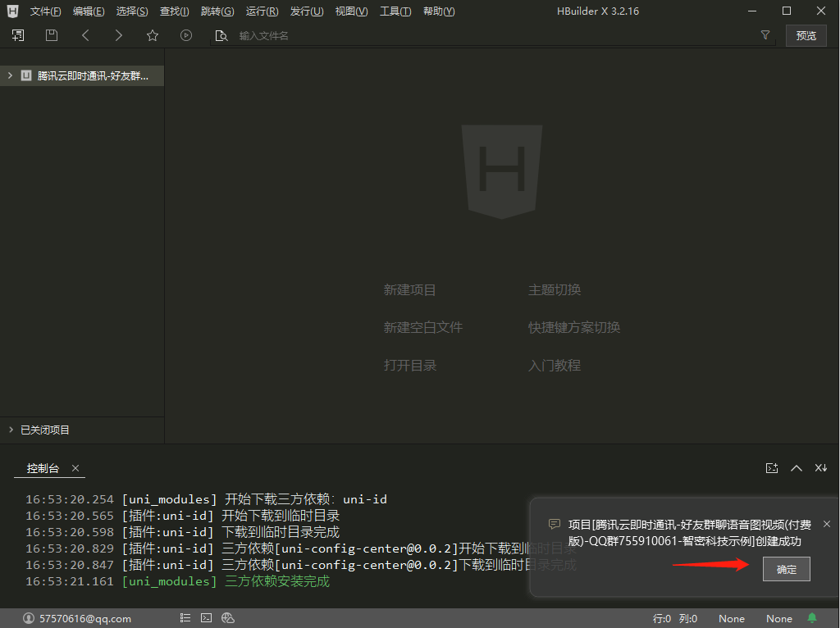Viewport: 840px width, 628px height.
Task: Click the project icon beside 腾讯云即时通讯
Action: [25, 75]
